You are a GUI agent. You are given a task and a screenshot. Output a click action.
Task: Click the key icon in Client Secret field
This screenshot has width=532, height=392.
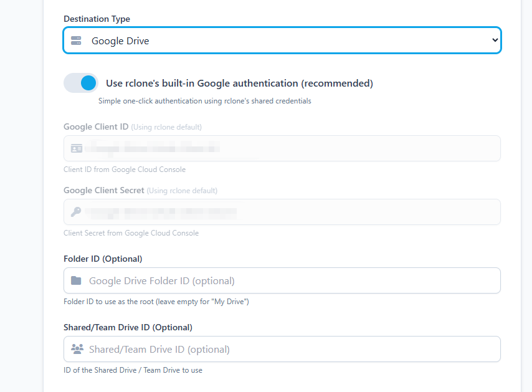click(x=76, y=212)
